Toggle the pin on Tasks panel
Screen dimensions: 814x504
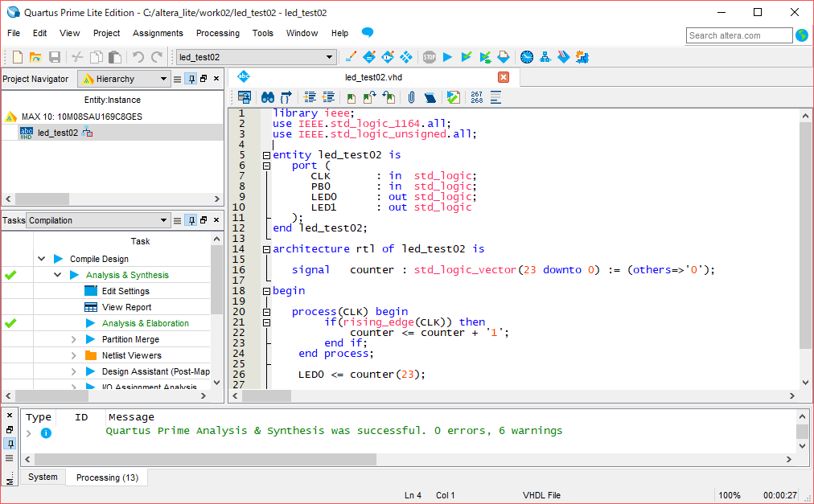click(x=191, y=220)
